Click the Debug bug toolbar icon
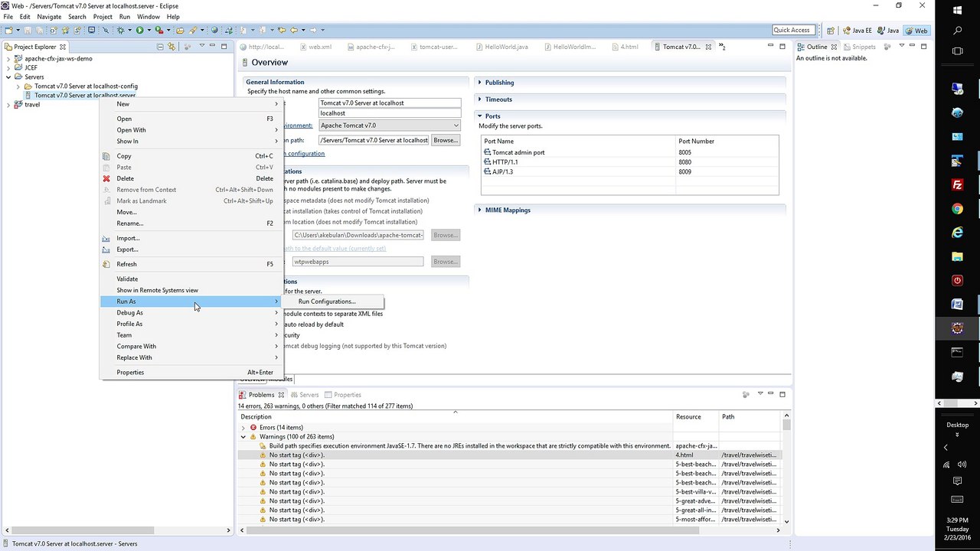The image size is (980, 551). 120,30
